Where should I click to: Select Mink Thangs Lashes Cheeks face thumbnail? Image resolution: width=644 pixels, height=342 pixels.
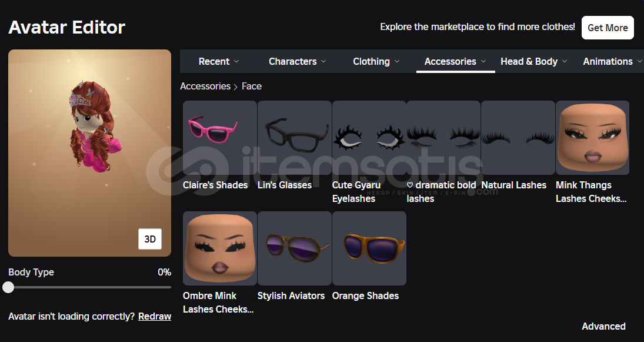click(592, 138)
